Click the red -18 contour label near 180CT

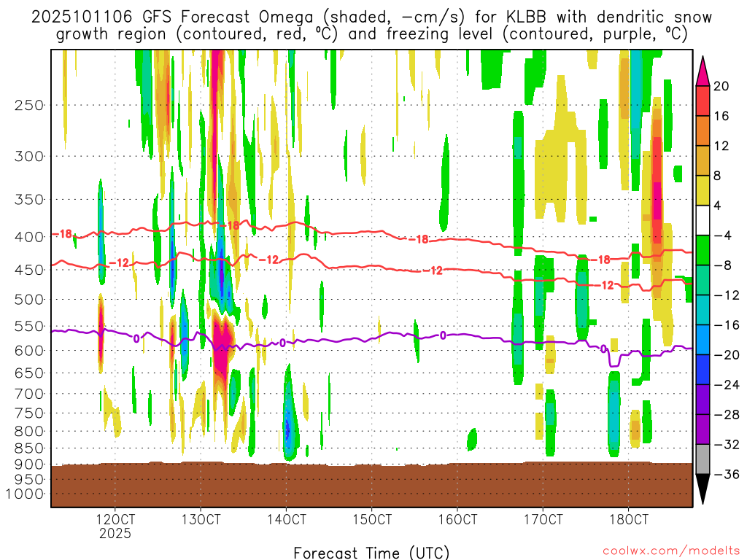[x=602, y=260]
